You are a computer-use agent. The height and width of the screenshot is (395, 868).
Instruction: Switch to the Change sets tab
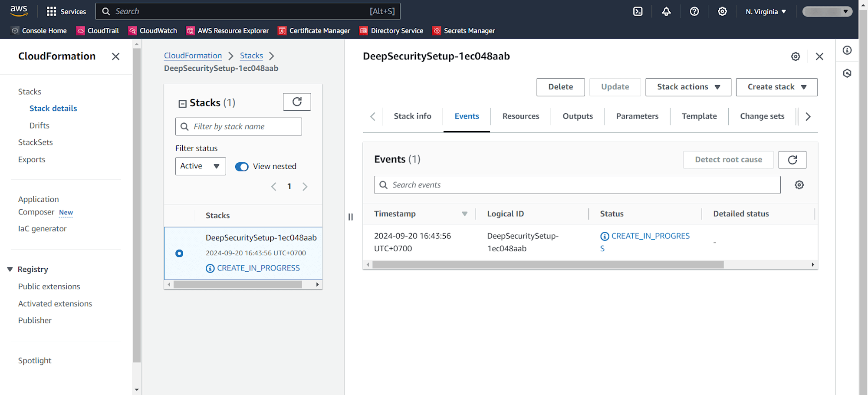tap(762, 116)
